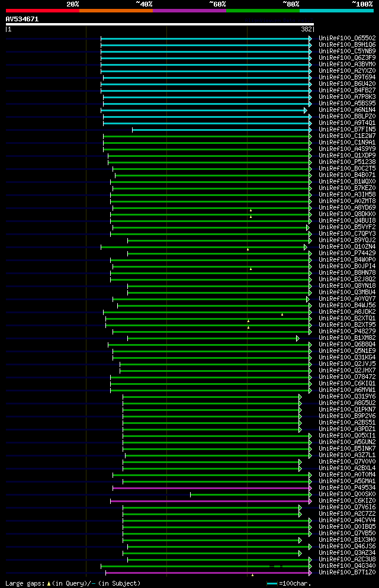Select the UniRef100_P51238 label
Viewport: 379px width, 588px height.
347,162
